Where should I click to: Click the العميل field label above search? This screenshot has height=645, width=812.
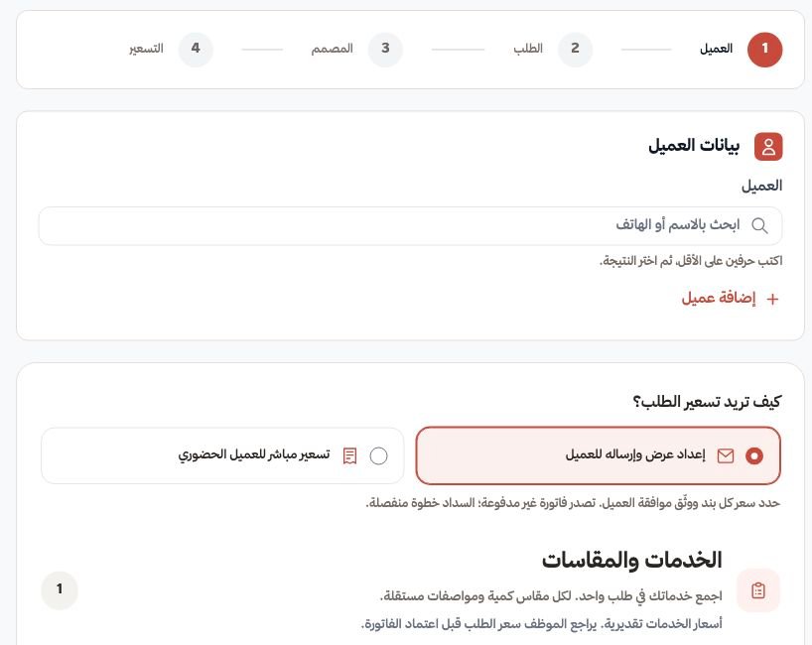tap(761, 186)
